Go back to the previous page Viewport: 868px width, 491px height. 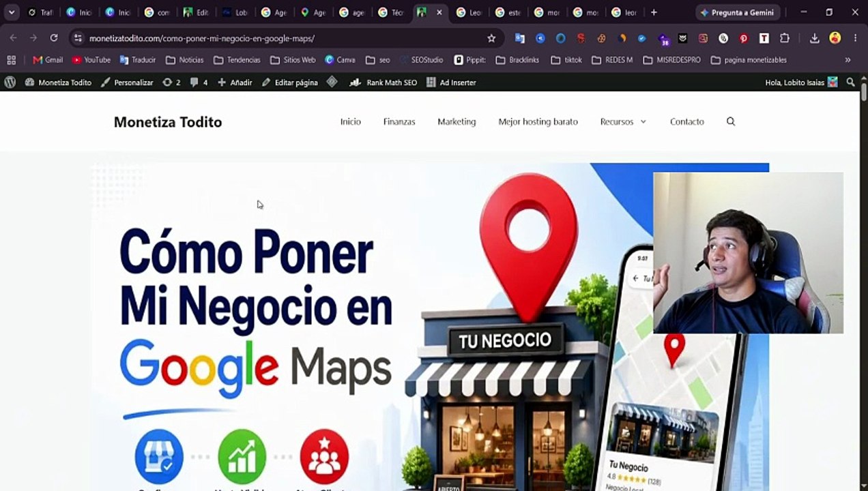pyautogui.click(x=14, y=38)
